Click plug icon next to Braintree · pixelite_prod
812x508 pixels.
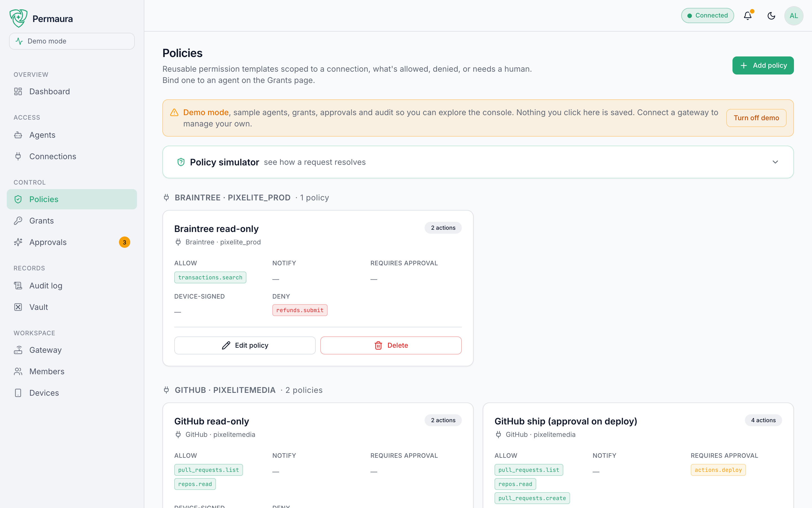pos(178,242)
